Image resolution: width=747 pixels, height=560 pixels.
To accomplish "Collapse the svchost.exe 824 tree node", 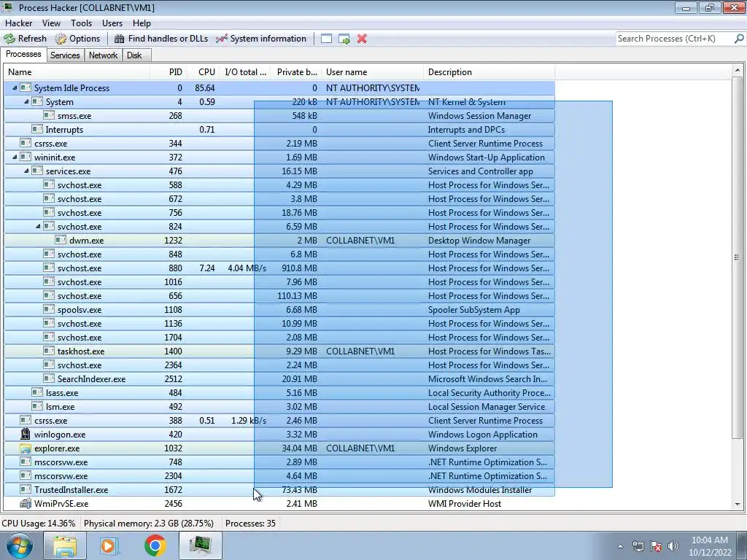I will [x=38, y=226].
